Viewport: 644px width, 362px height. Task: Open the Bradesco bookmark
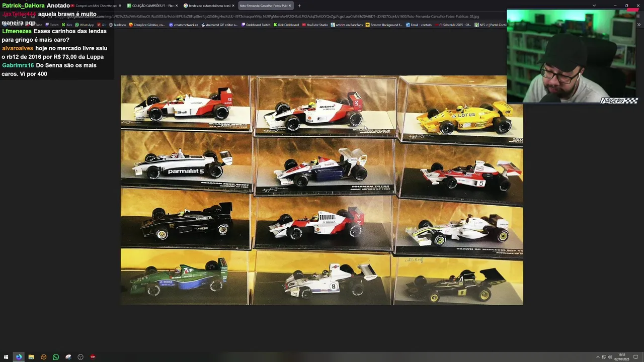(117, 25)
